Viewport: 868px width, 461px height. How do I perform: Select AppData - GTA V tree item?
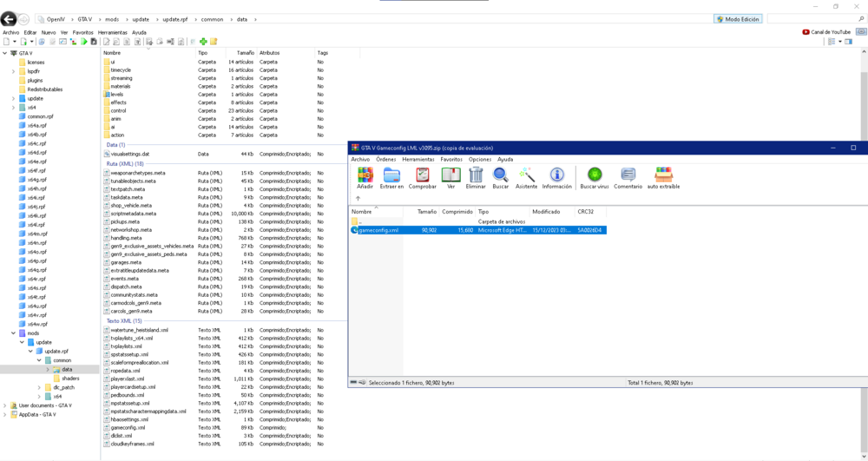coord(33,414)
